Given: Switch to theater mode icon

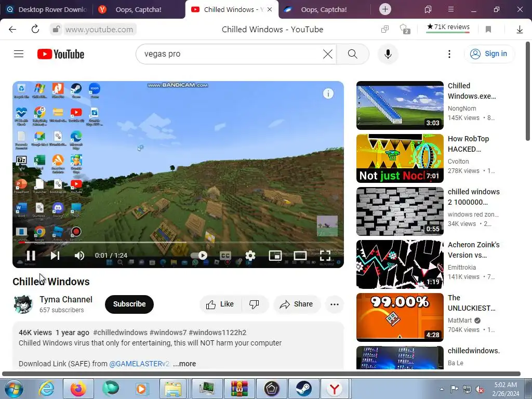Looking at the screenshot, I should tap(300, 255).
